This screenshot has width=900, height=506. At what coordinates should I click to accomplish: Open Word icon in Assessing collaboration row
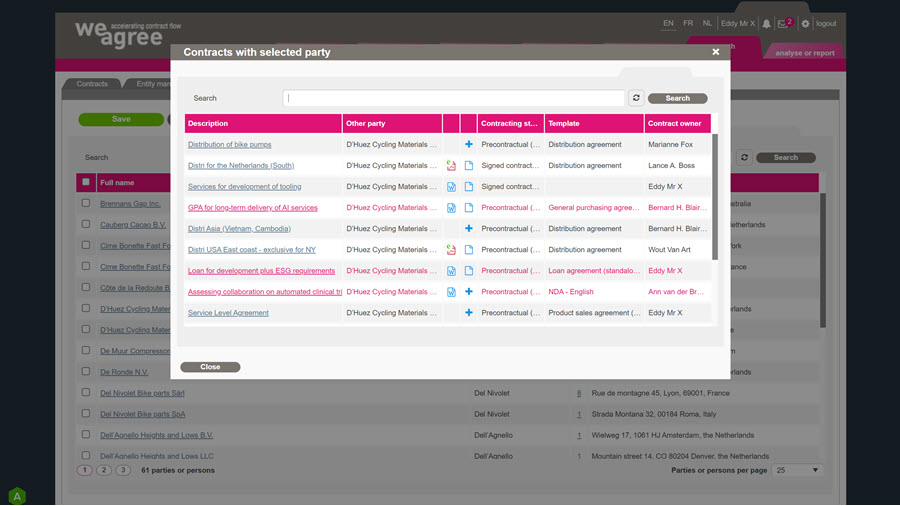coord(451,292)
